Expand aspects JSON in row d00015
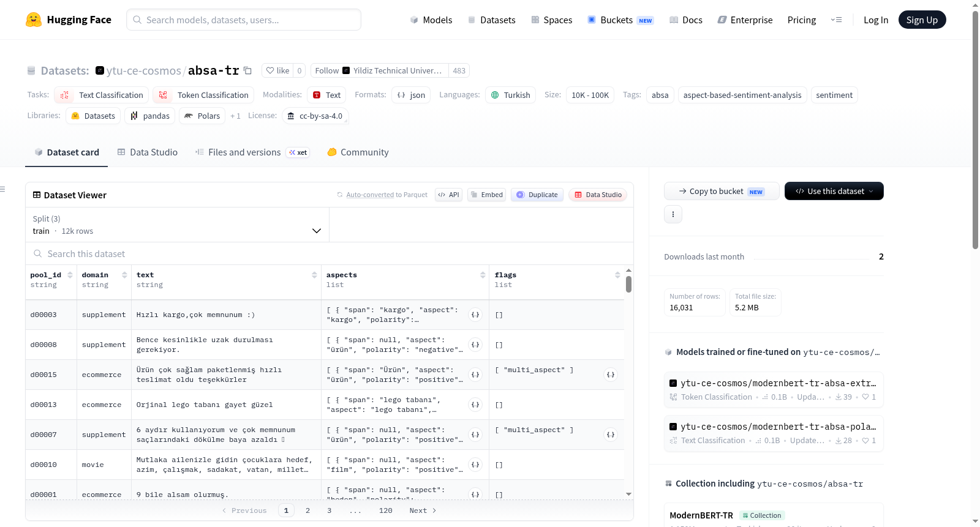 pos(475,375)
